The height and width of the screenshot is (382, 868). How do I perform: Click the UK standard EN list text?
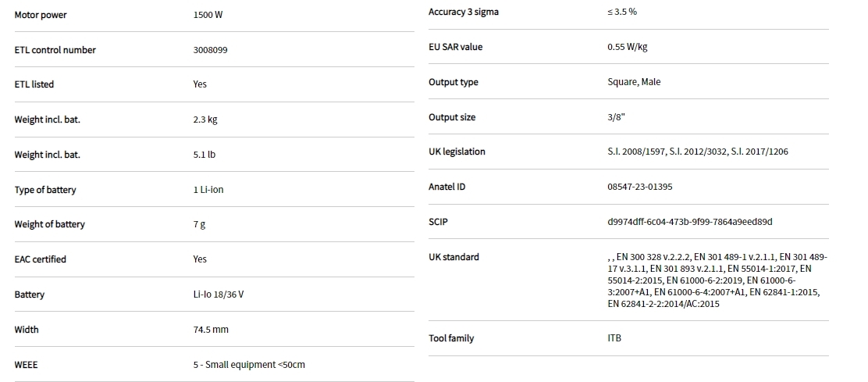click(x=717, y=280)
